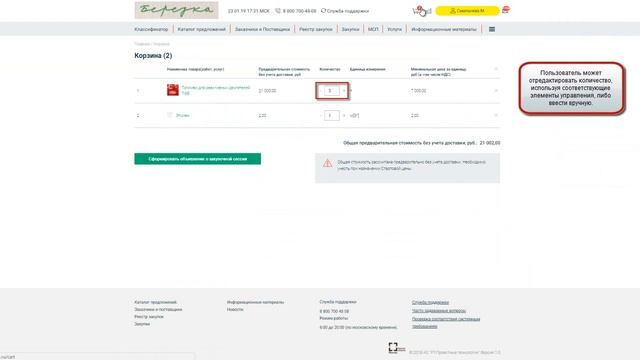
Task: Click the phone icon beside 8 800 number
Action: point(278,11)
